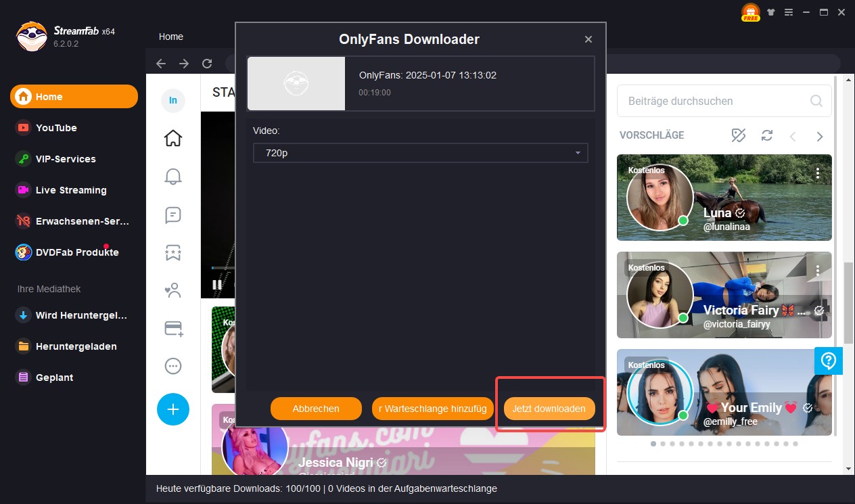Go forward in the browser
855x504 pixels.
click(184, 64)
